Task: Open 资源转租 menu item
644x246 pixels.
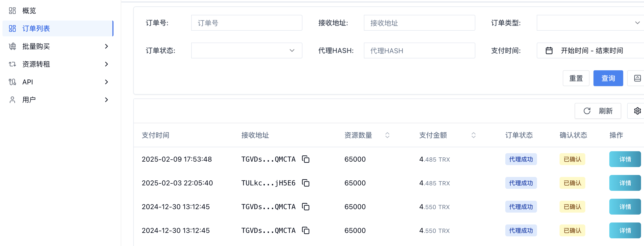Action: 58,64
